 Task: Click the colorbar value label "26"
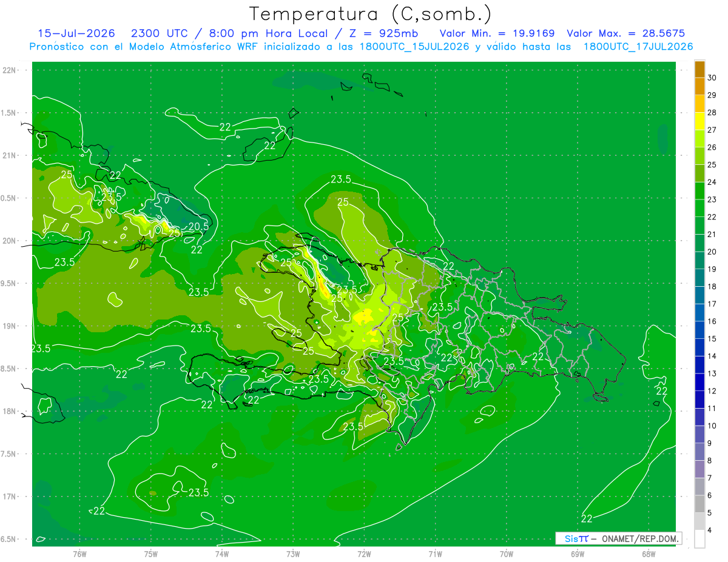click(x=712, y=147)
